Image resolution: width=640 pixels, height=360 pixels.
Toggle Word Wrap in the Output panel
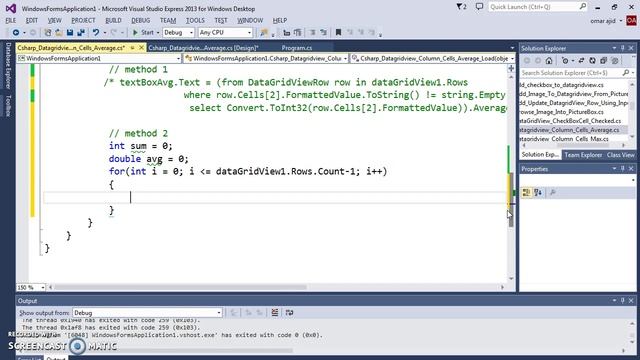click(289, 313)
